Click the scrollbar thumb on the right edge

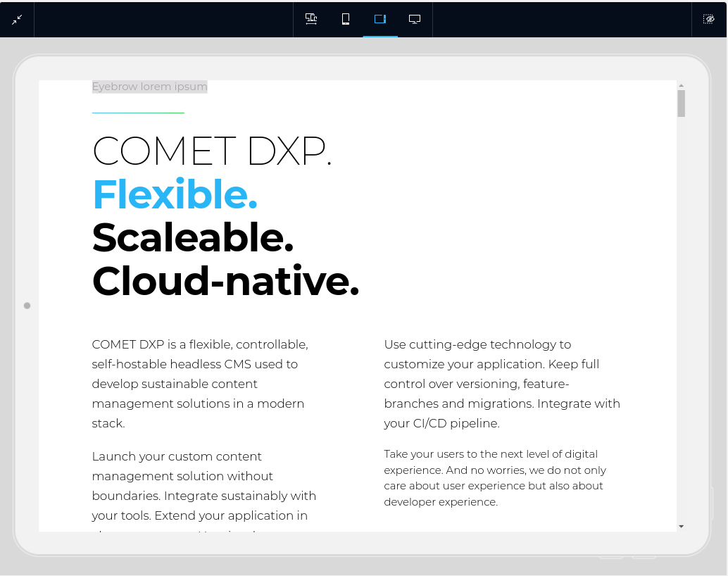(x=680, y=102)
